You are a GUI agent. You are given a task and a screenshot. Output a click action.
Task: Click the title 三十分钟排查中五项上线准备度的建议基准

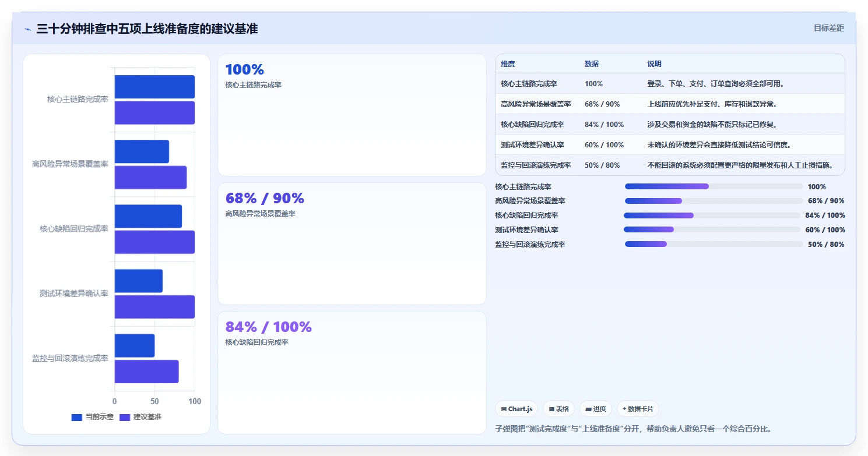(x=147, y=29)
